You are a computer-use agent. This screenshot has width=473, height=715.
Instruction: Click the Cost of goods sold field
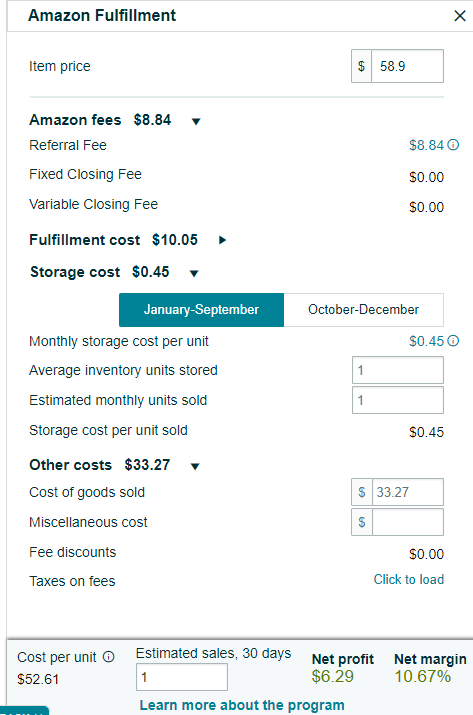click(408, 492)
